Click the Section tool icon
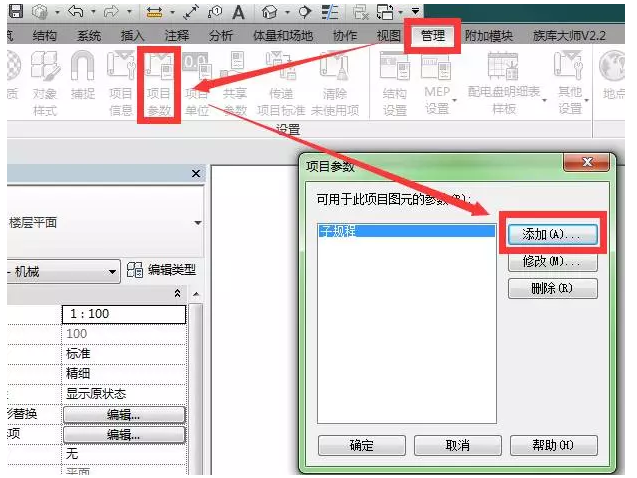This screenshot has width=637, height=478. 305,12
